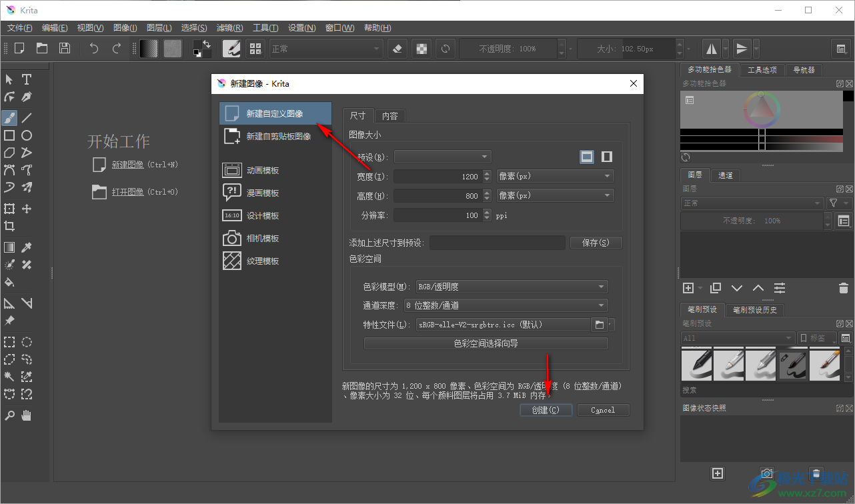Click the Save toolbar icon
Image resolution: width=855 pixels, height=504 pixels.
pyautogui.click(x=65, y=48)
